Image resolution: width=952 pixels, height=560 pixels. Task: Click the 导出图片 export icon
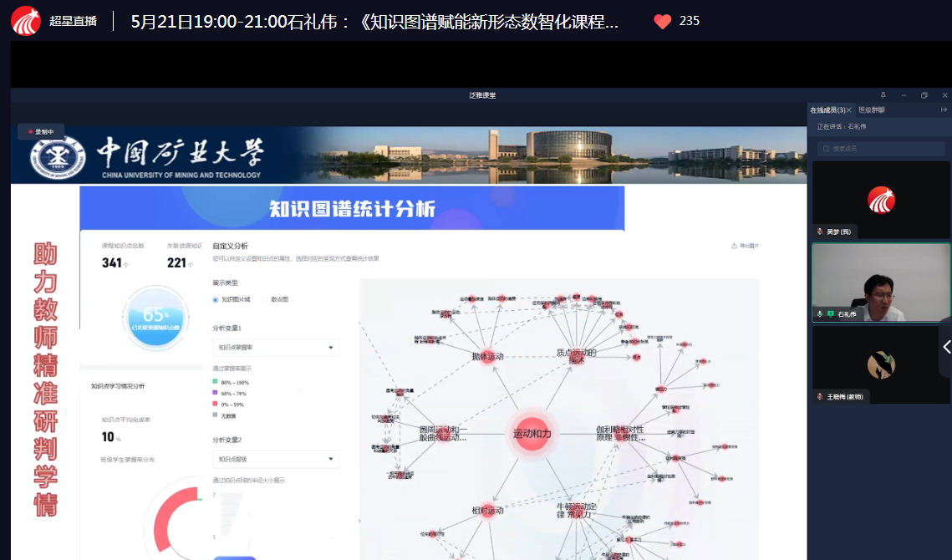(x=734, y=246)
